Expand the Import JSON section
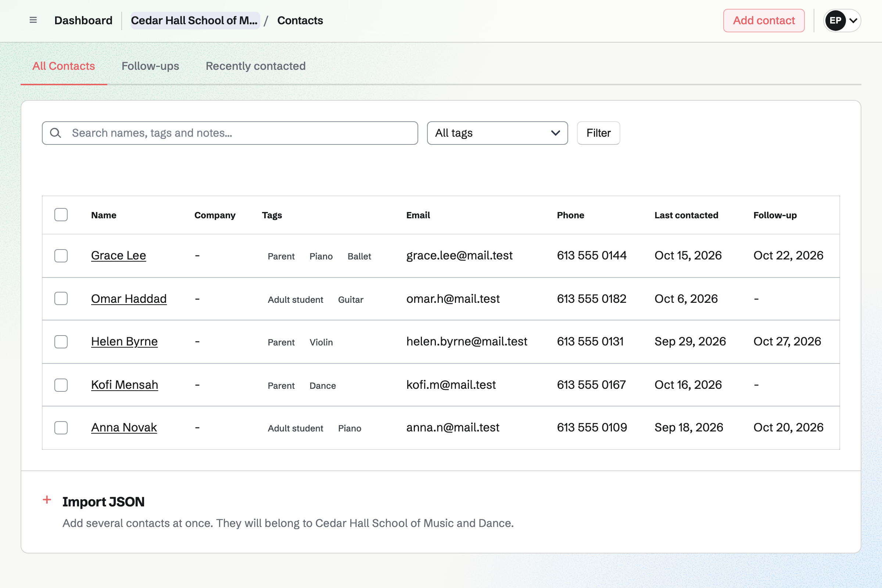 (103, 501)
